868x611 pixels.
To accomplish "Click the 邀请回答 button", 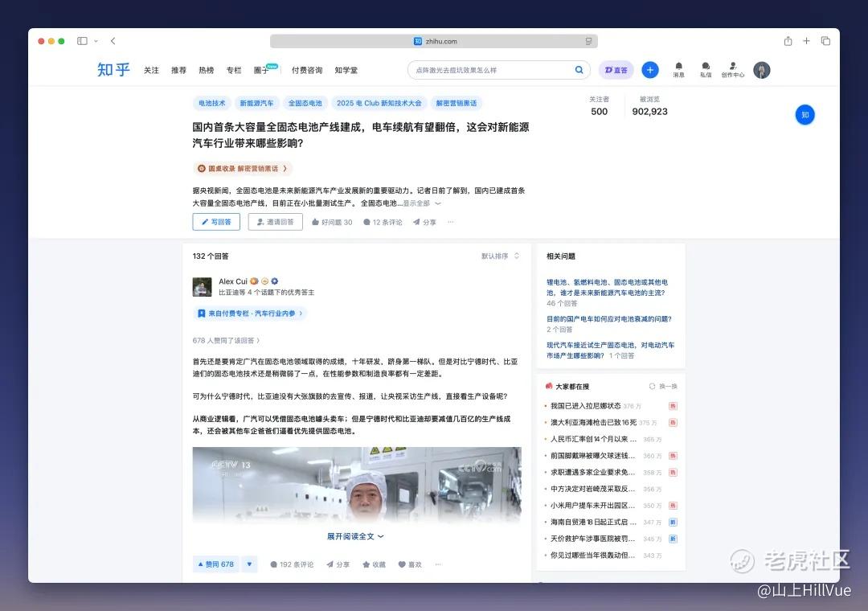I will pyautogui.click(x=275, y=222).
